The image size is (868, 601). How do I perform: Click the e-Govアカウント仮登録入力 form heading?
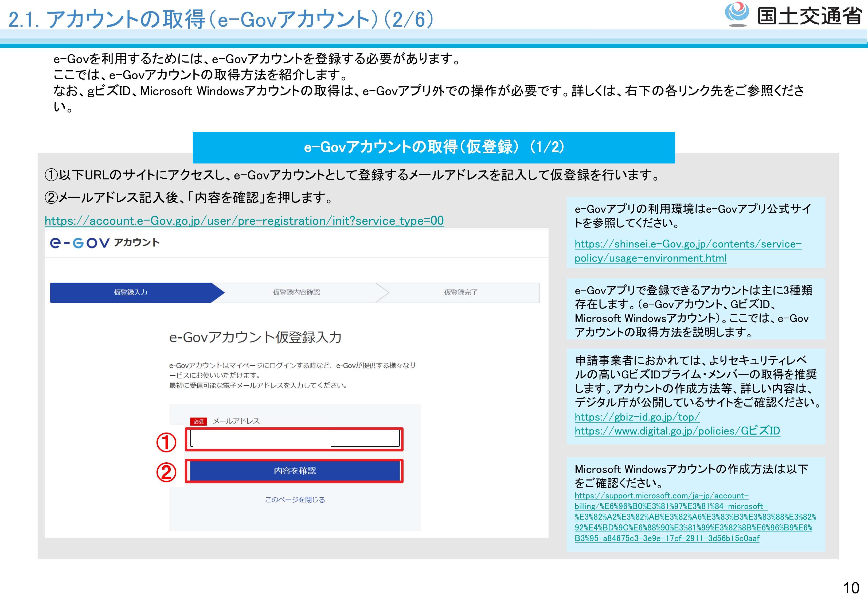[x=255, y=337]
